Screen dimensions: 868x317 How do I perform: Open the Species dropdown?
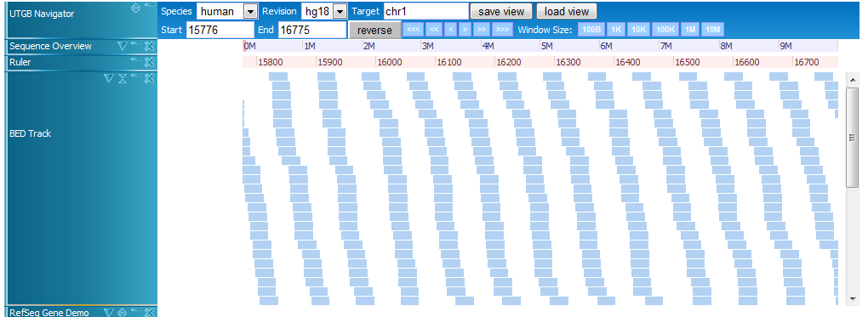[251, 11]
